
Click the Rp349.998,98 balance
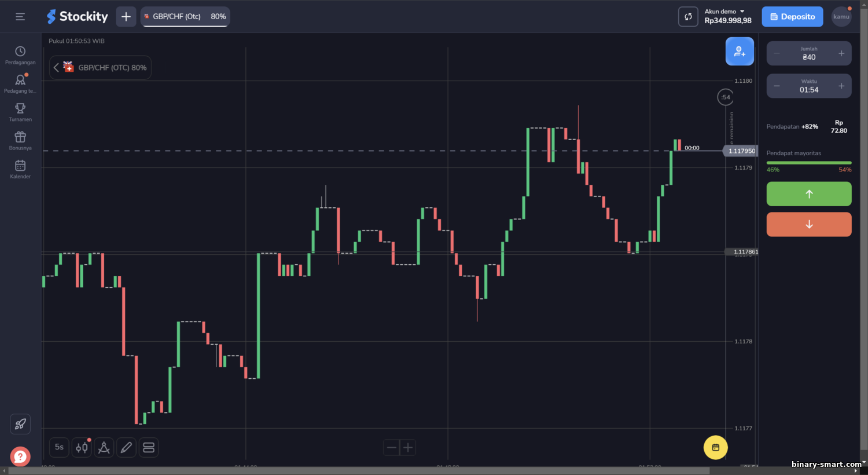(x=728, y=21)
